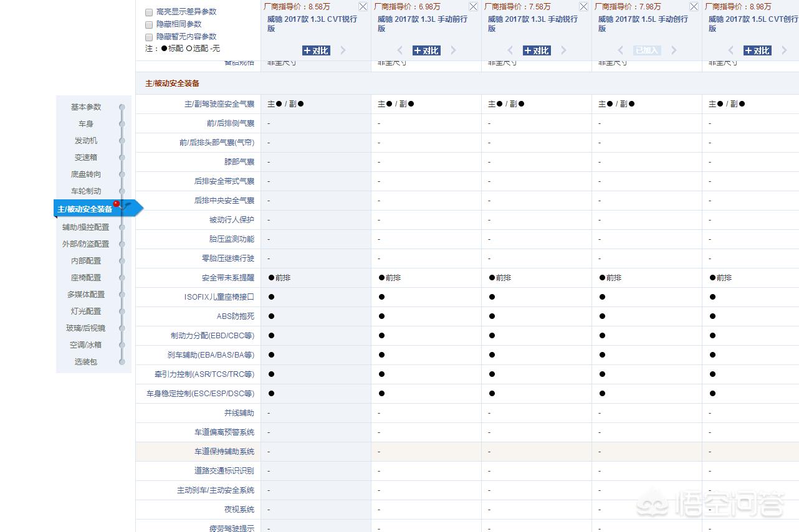Image resolution: width=799 pixels, height=532 pixels.
Task: Jump to 空调/冰箱 section in sidebar
Action: tap(86, 345)
